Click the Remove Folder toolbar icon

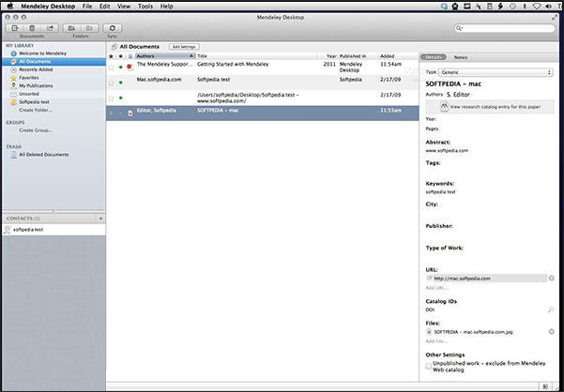click(89, 28)
